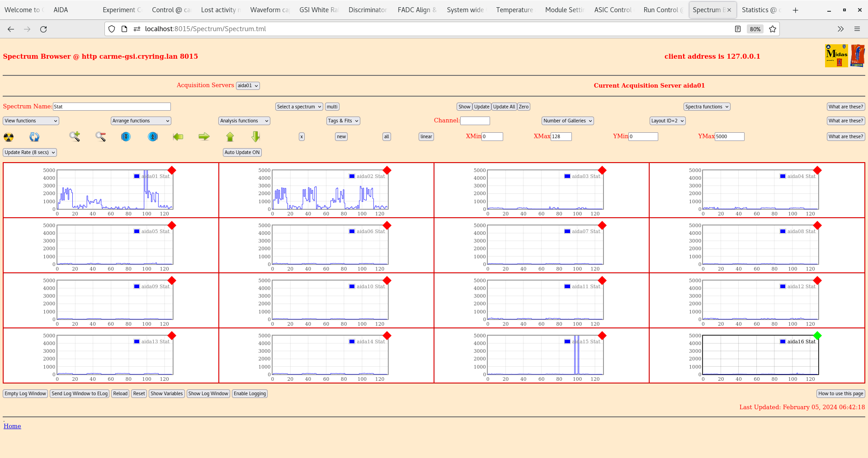Click the blue refresh arrows icon
868x458 pixels.
click(x=34, y=137)
